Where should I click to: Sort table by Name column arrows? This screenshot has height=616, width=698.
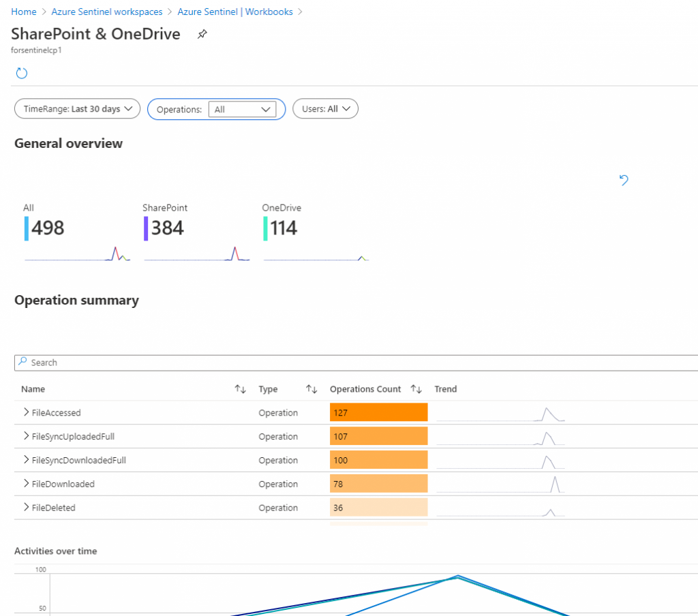(x=241, y=389)
